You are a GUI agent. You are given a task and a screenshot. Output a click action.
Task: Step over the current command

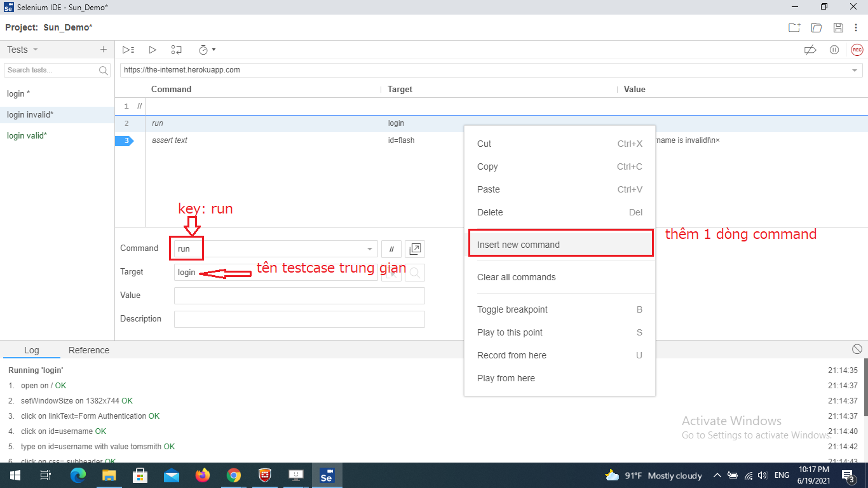tap(177, 50)
